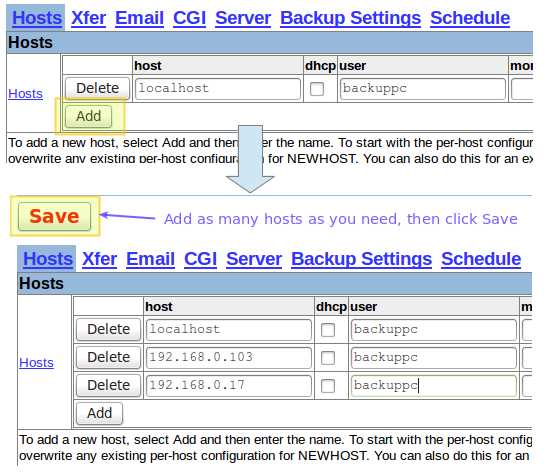Viewport: 547px width, 474px height.
Task: Focus host field containing 192.168.0.17
Action: pyautogui.click(x=229, y=385)
